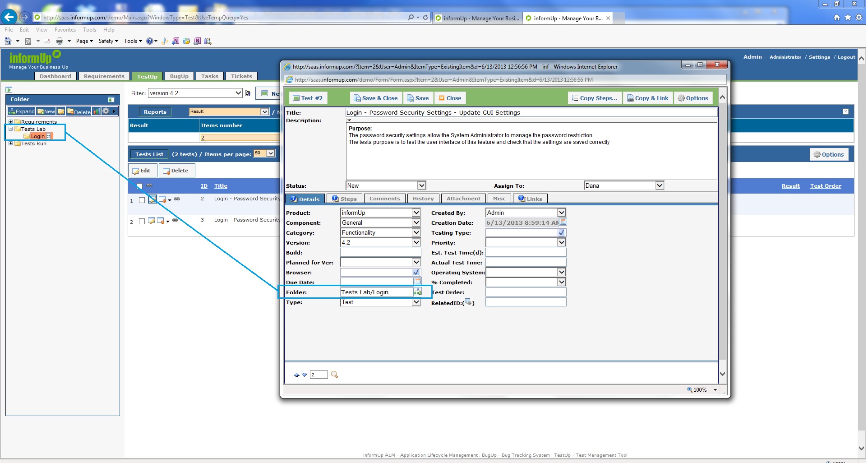Open the Creation Date calendar icon

[x=563, y=222]
